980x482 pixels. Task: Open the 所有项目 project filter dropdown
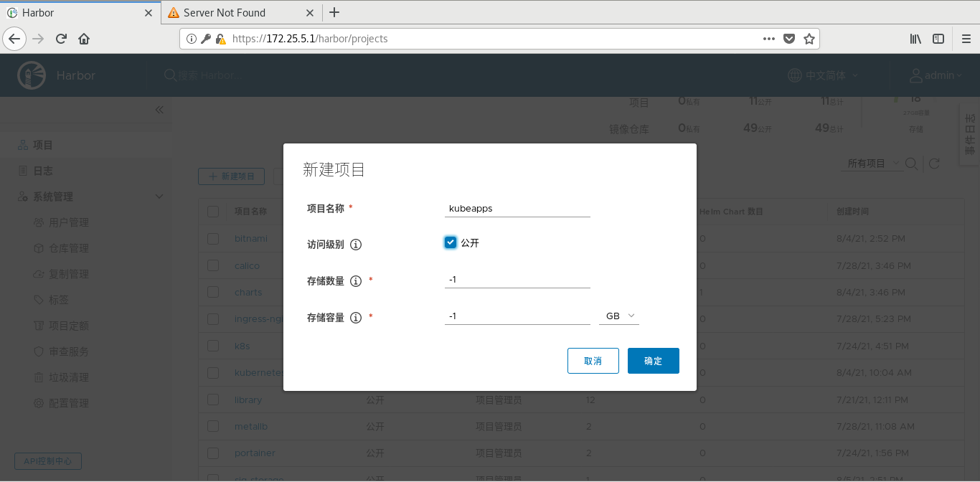(872, 164)
